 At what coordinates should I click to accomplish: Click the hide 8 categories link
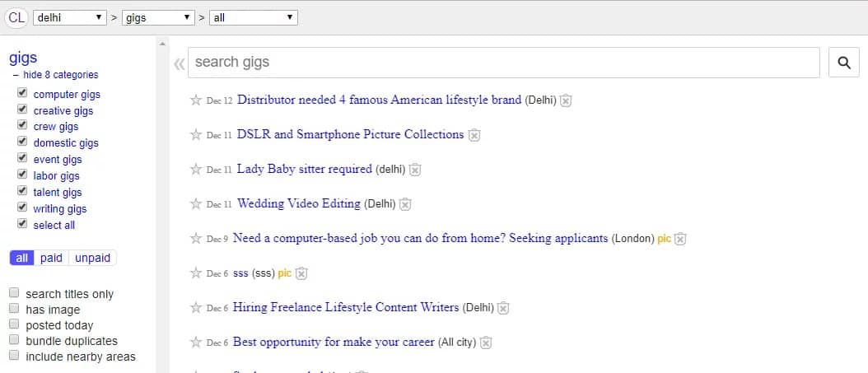(60, 75)
